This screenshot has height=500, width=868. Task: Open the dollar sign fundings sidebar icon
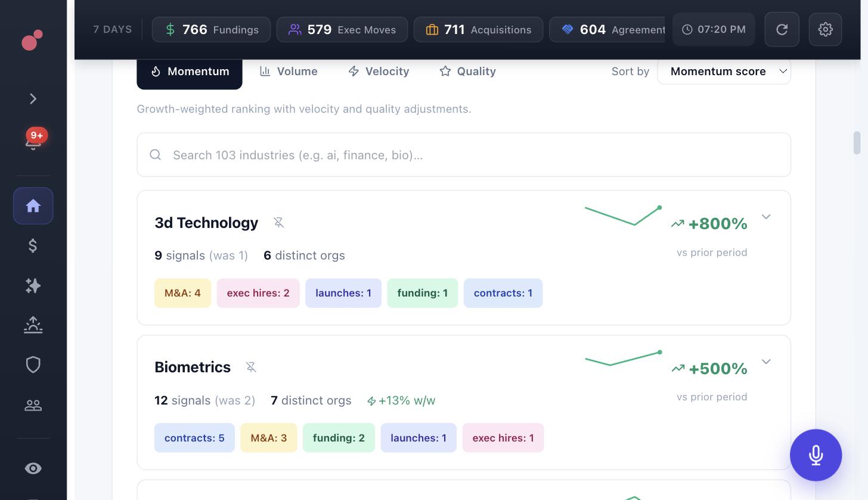point(33,245)
